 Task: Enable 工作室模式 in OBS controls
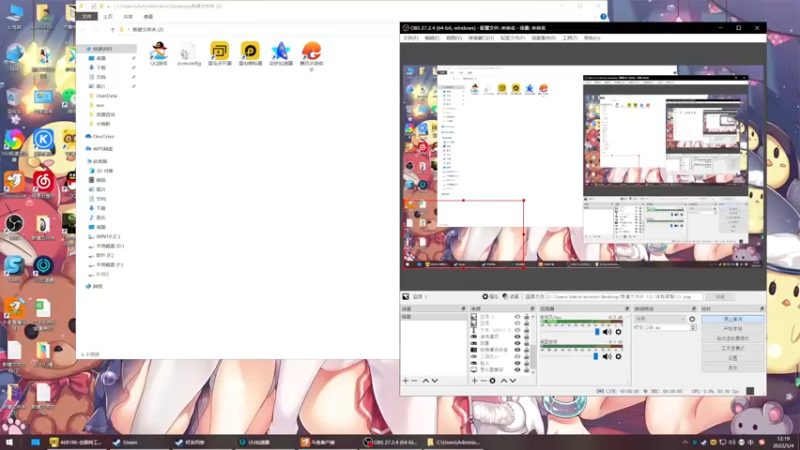(x=733, y=348)
